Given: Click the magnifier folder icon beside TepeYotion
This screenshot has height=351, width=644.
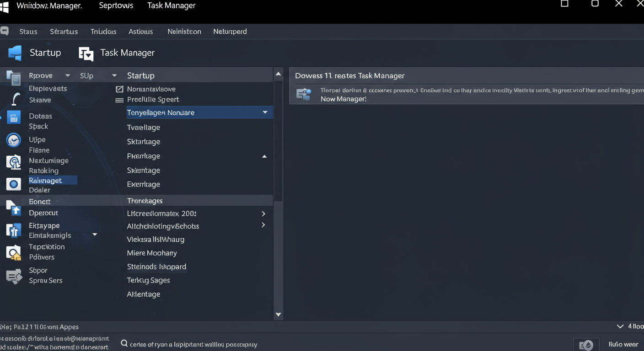Looking at the screenshot, I should click(x=13, y=252).
